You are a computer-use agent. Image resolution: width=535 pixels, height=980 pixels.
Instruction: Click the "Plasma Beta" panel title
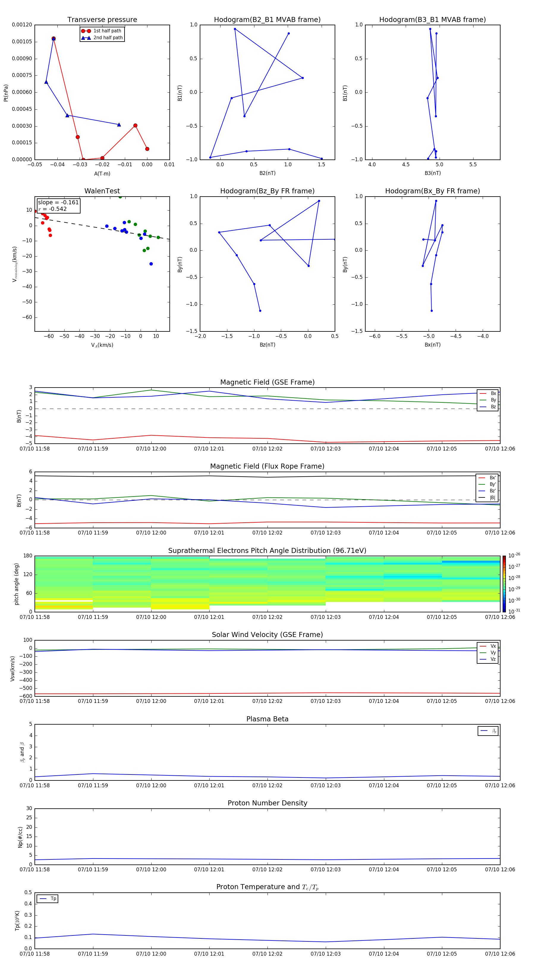[x=267, y=719]
